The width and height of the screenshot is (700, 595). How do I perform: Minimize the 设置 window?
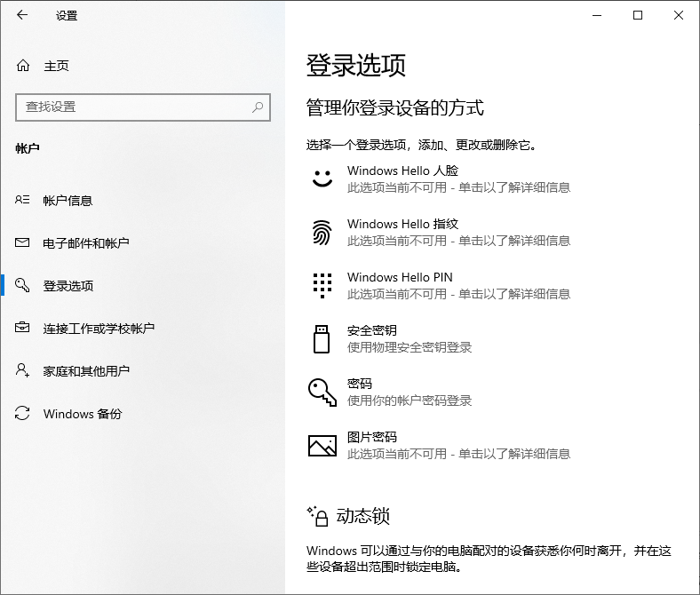(x=597, y=15)
